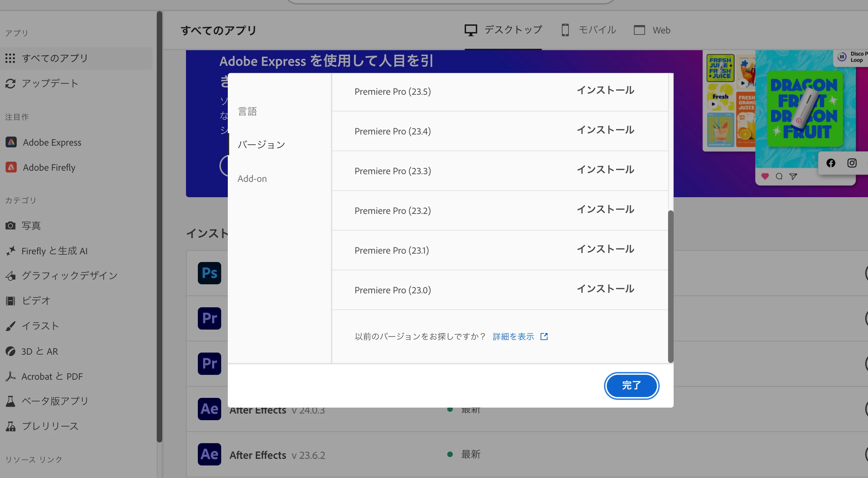Image resolution: width=868 pixels, height=478 pixels.
Task: Click the Photoshop Ps app icon
Action: click(209, 273)
